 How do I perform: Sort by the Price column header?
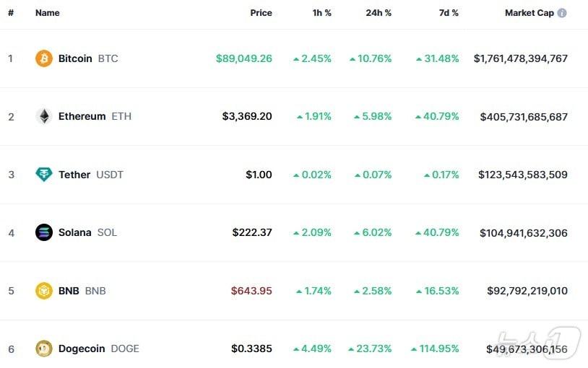click(x=261, y=13)
